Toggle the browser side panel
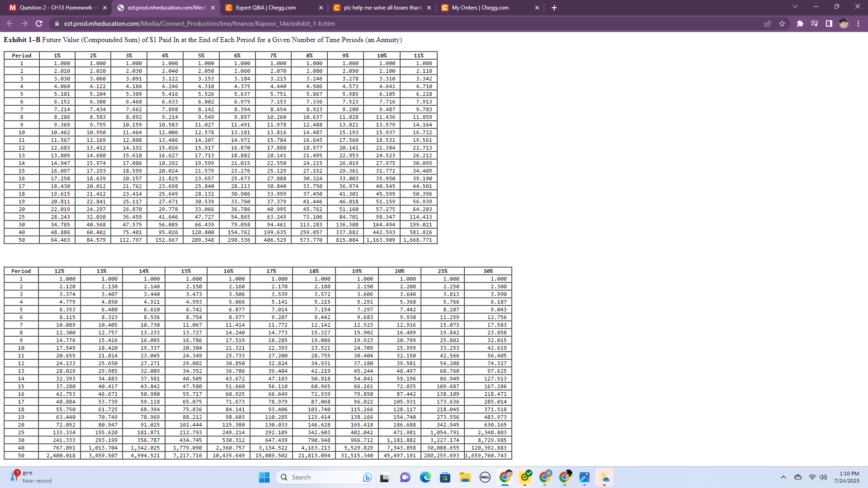The image size is (868, 488). click(x=829, y=23)
